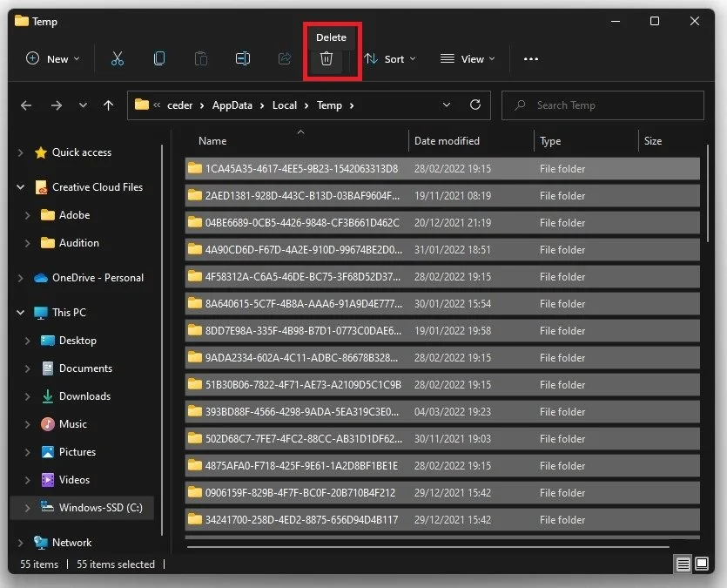This screenshot has height=588, width=727.
Task: Expand the Adobe folder node
Action: point(27,215)
